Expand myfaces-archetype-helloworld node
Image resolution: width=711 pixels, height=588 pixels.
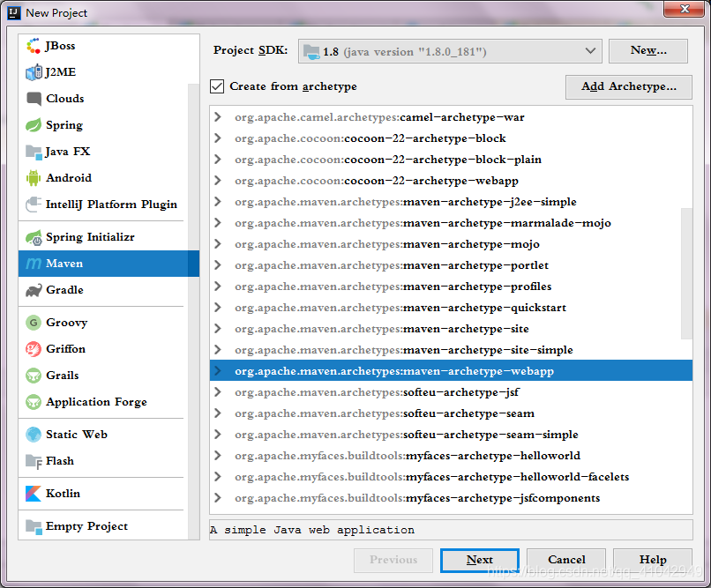[x=218, y=455]
